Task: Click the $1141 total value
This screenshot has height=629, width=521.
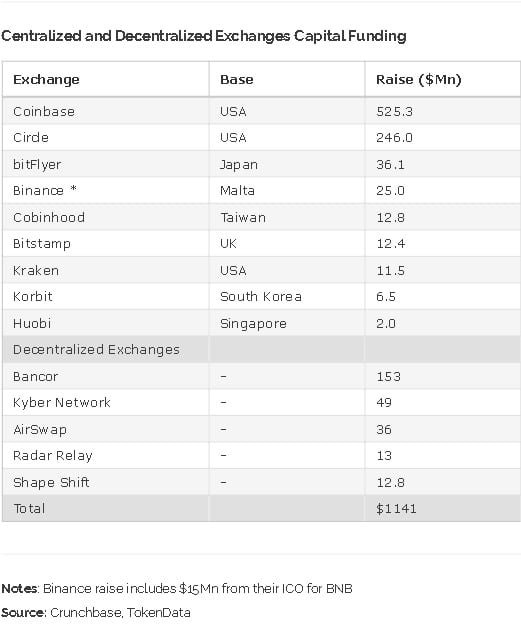Action: point(396,509)
